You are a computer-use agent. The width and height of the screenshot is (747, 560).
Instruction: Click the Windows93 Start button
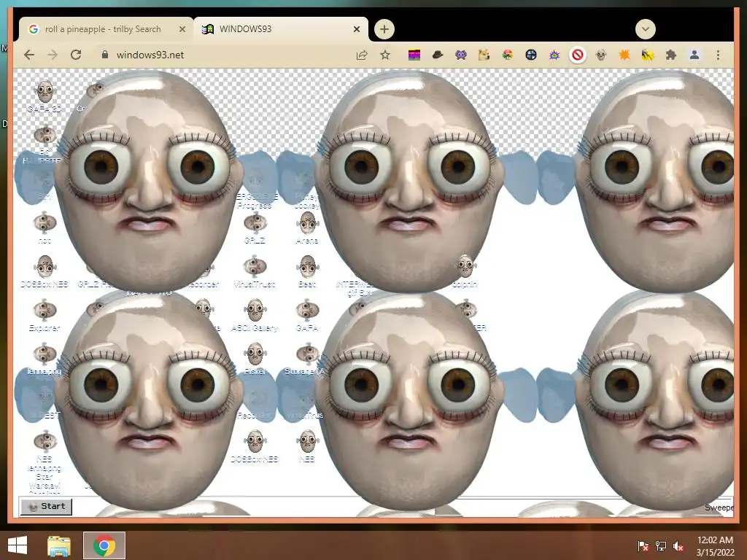tap(46, 506)
